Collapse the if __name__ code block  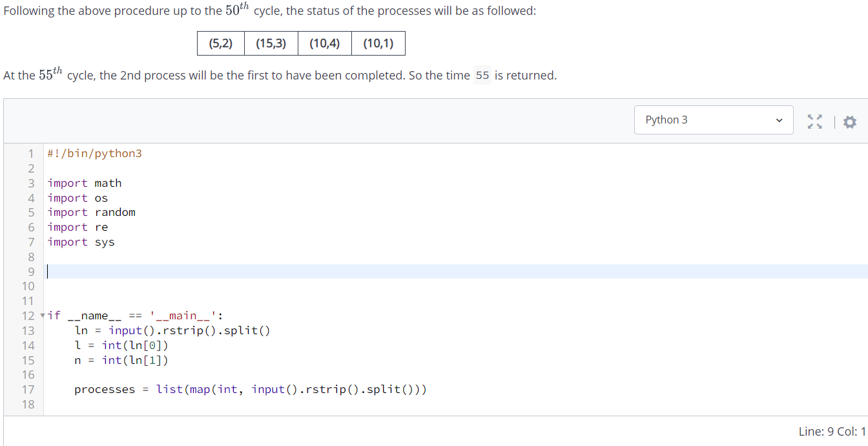pyautogui.click(x=43, y=315)
